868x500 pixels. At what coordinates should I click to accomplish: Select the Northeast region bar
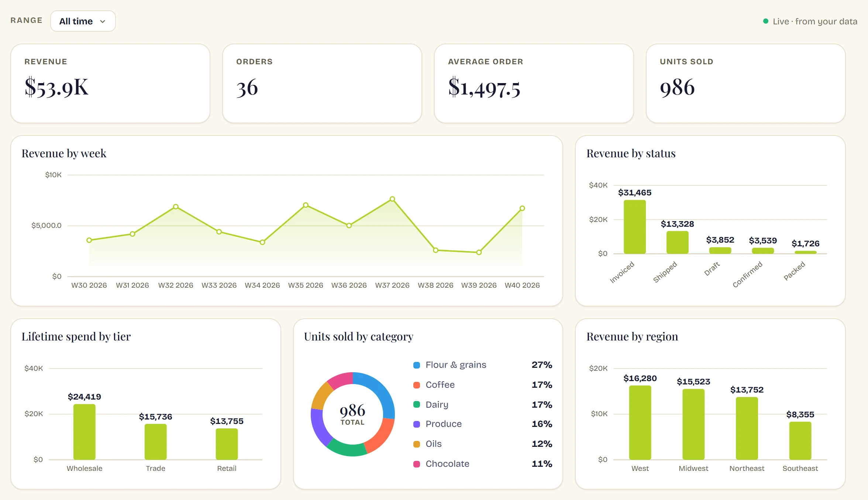click(x=747, y=428)
